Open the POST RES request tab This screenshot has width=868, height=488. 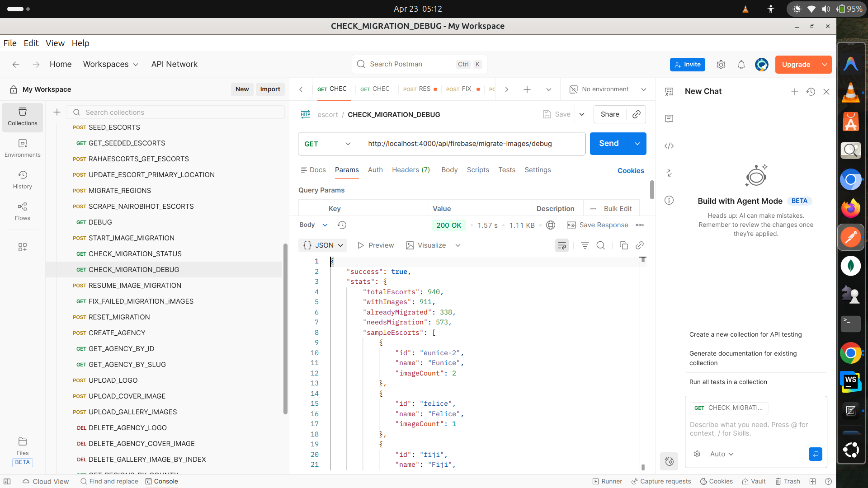click(x=420, y=89)
